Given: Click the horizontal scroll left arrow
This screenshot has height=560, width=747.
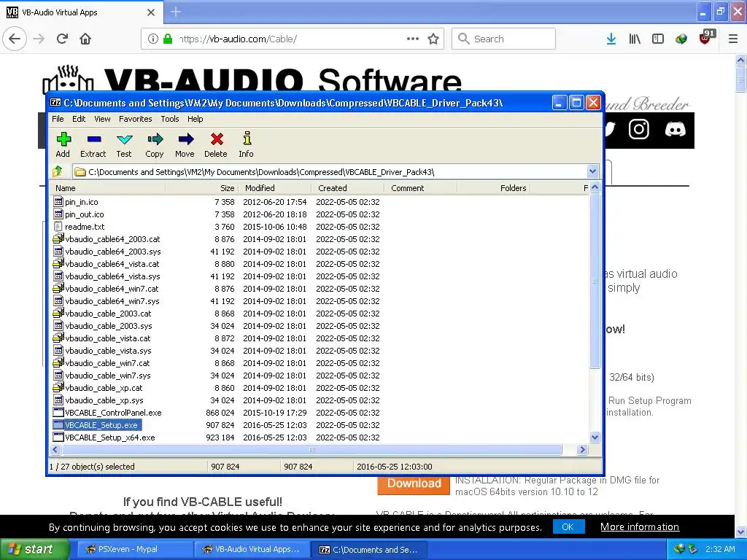Looking at the screenshot, I should coord(55,449).
